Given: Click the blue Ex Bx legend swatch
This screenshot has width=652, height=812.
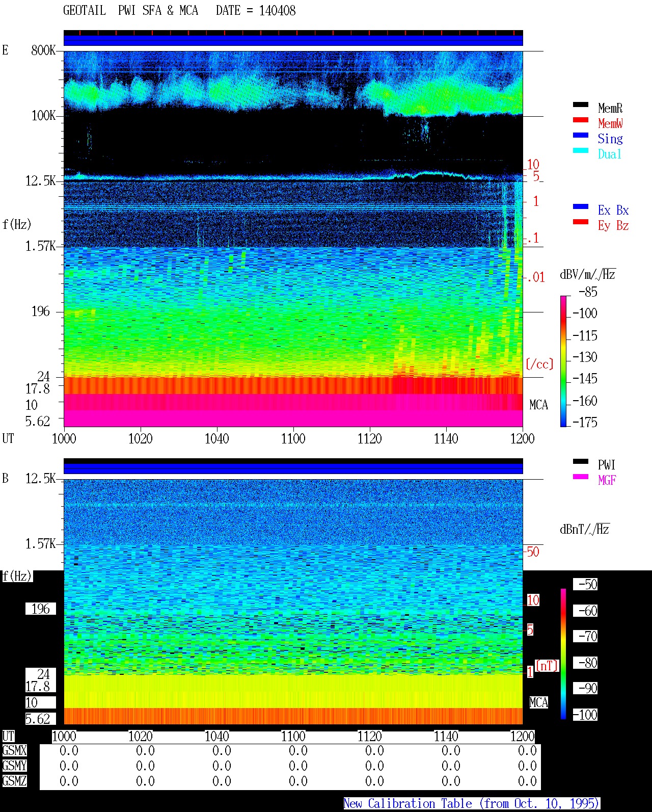Looking at the screenshot, I should [x=581, y=207].
